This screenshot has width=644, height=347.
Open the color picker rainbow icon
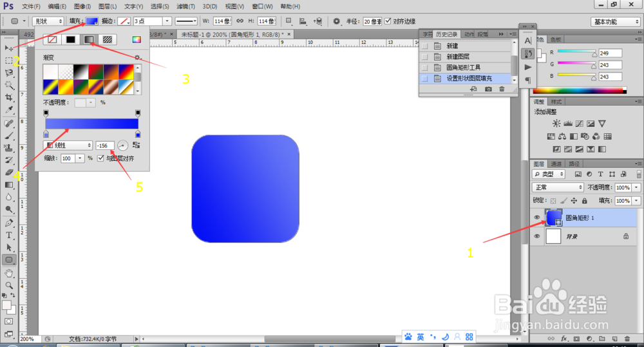pyautogui.click(x=137, y=39)
